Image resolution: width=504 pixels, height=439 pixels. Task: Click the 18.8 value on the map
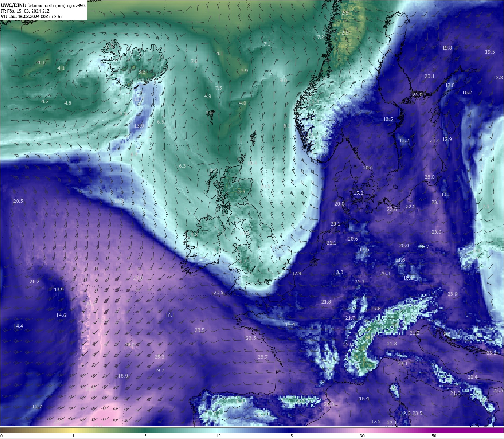point(498,78)
